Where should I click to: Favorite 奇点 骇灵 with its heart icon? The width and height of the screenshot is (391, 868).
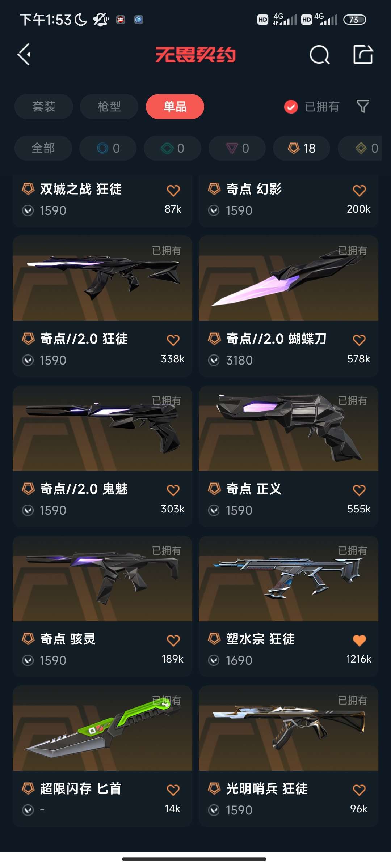[x=173, y=641]
